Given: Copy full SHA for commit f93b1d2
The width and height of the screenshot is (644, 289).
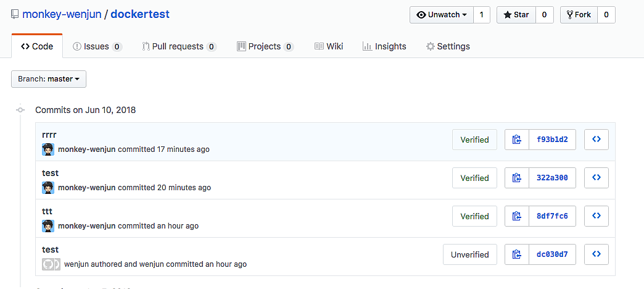Looking at the screenshot, I should tap(517, 140).
